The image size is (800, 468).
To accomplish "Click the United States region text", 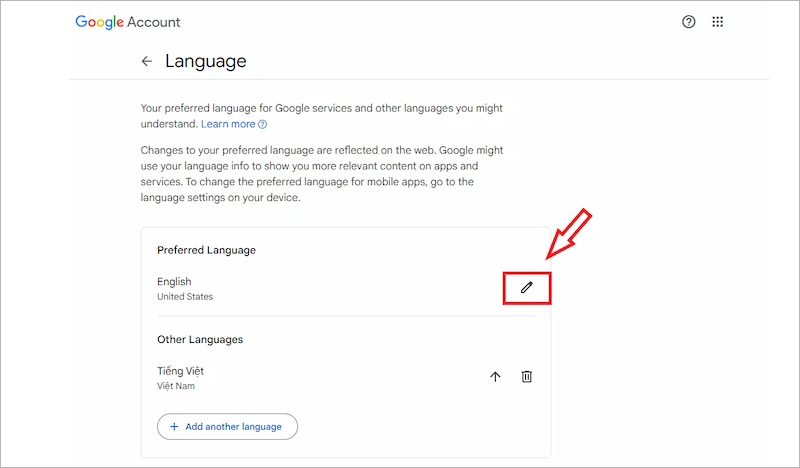I will [x=185, y=297].
